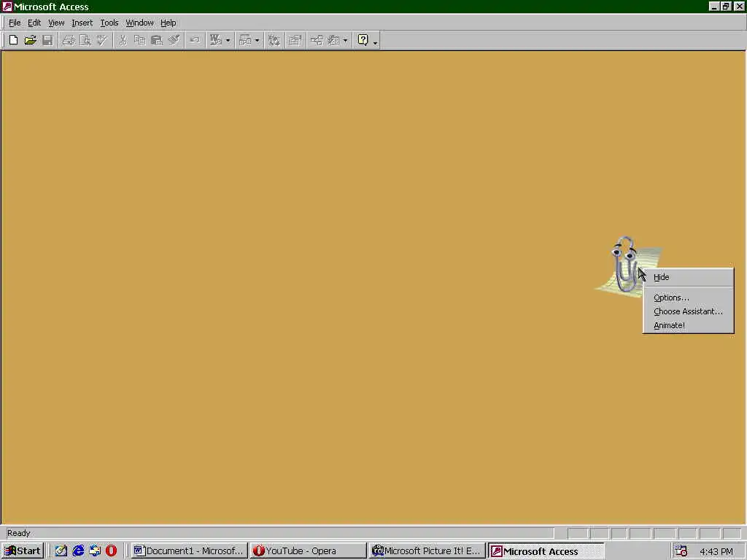Click Microsoft Access taskbar button
The image size is (747, 560).
point(546,551)
